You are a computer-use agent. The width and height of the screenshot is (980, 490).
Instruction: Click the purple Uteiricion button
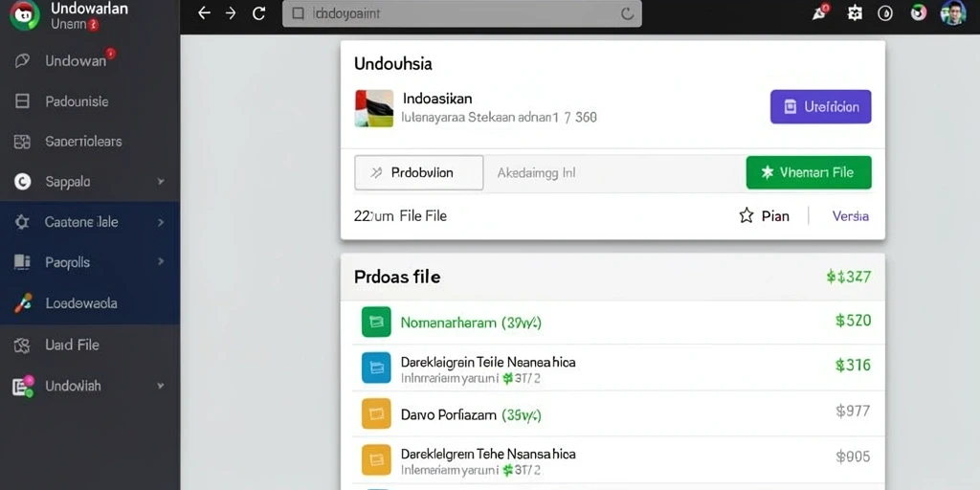[820, 107]
